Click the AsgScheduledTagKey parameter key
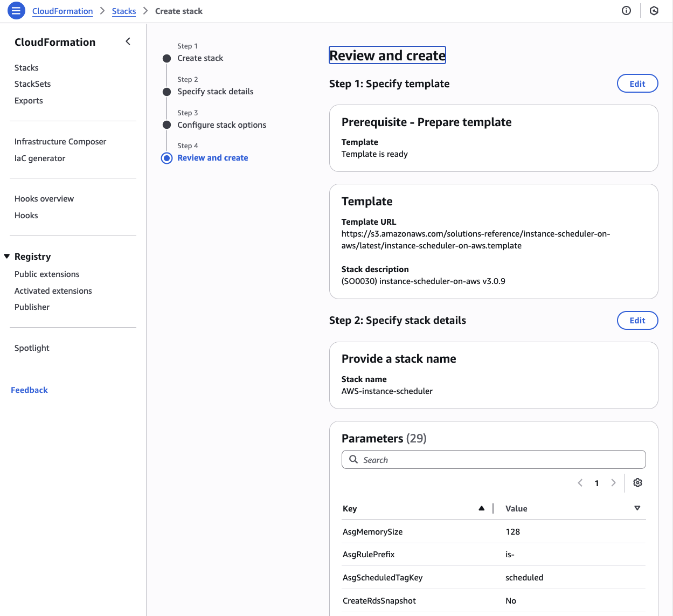The image size is (673, 616). point(383,578)
